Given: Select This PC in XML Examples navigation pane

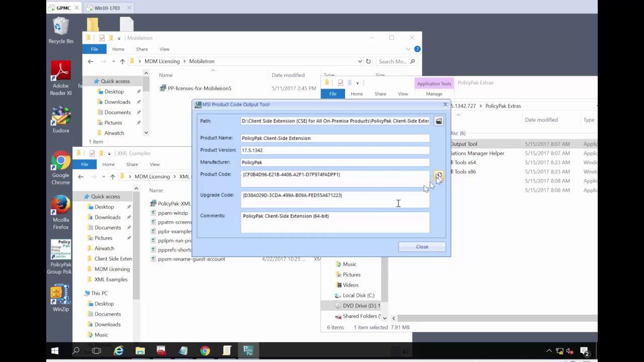Looking at the screenshot, I should (95, 293).
